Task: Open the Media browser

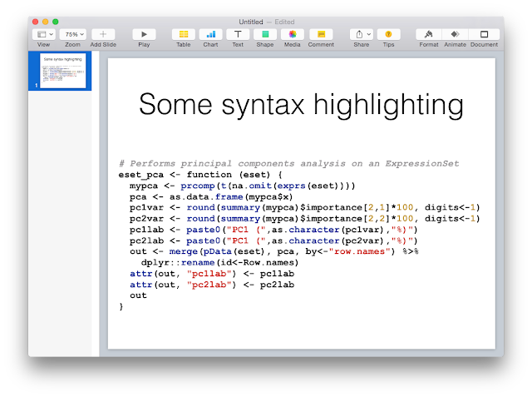Action: [x=292, y=34]
